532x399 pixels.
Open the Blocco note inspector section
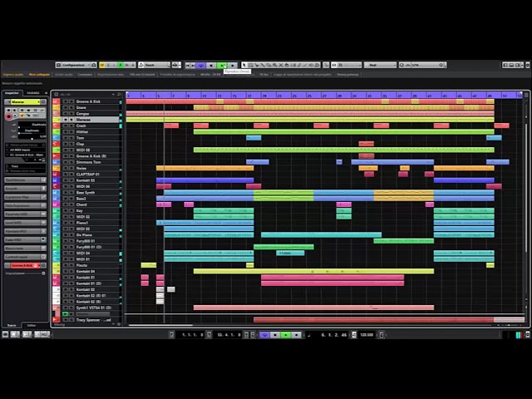(x=25, y=249)
